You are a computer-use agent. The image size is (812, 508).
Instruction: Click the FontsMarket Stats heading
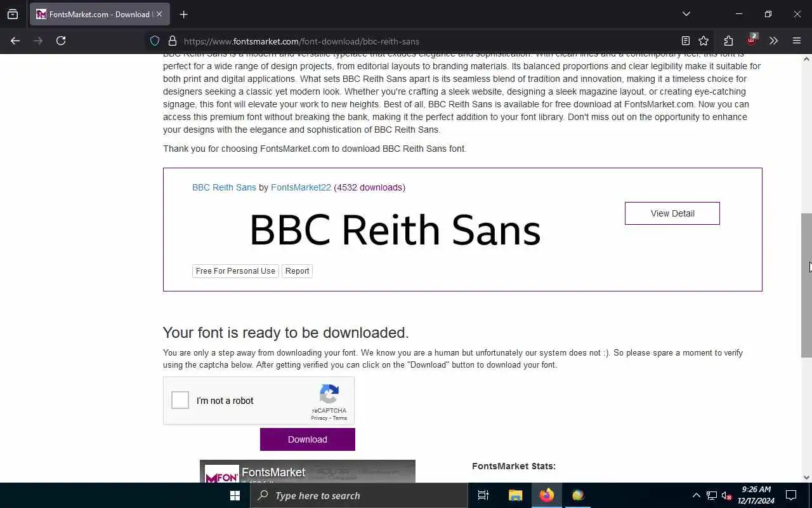click(514, 466)
